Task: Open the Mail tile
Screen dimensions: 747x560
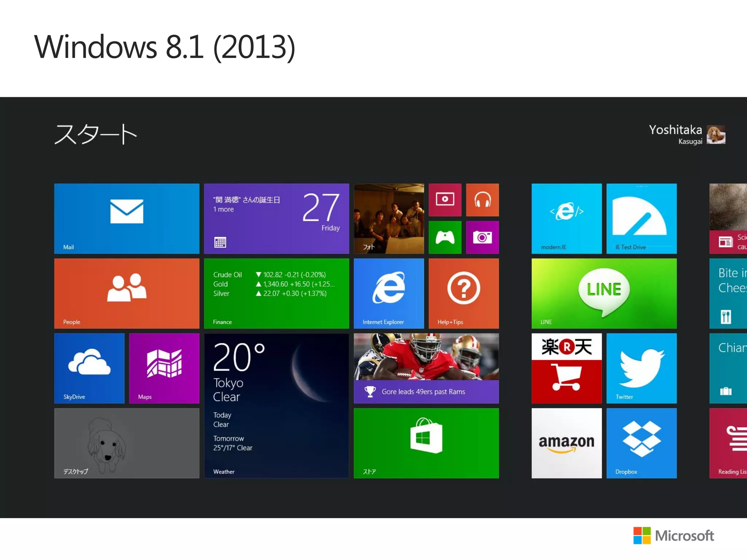Action: [127, 218]
